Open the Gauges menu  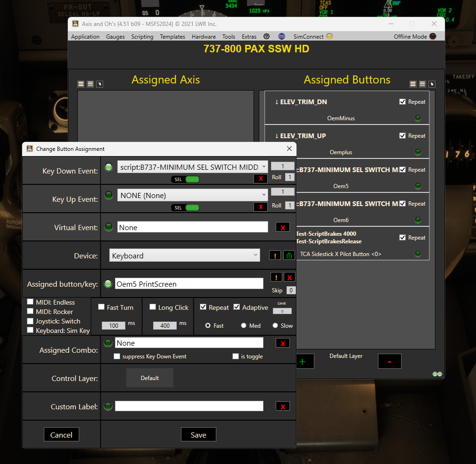coord(115,36)
